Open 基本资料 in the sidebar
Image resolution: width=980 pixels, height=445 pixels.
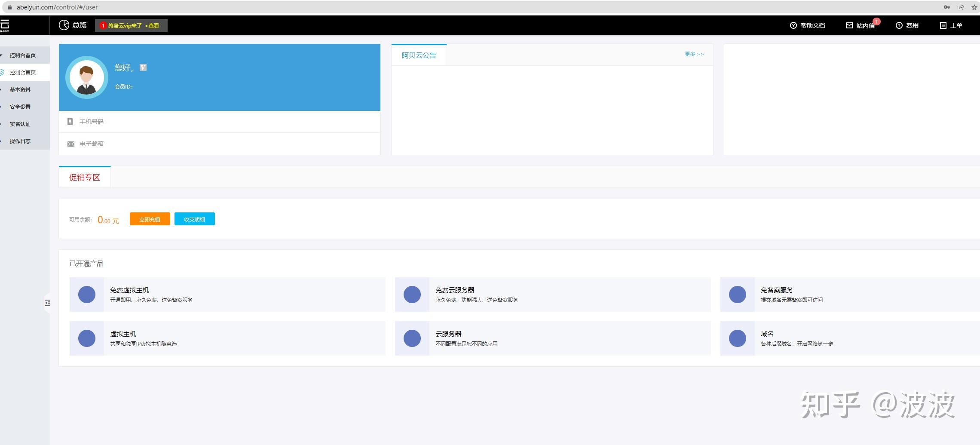(x=24, y=89)
